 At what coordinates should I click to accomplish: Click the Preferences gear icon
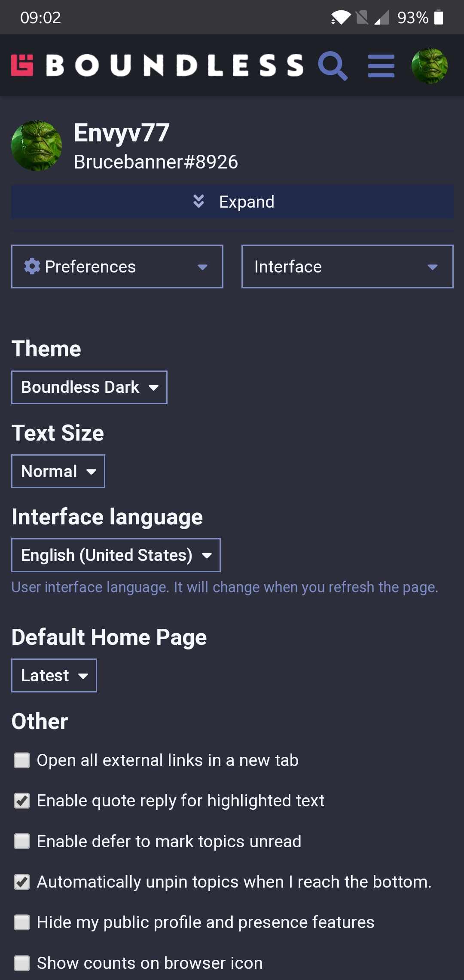(x=32, y=266)
